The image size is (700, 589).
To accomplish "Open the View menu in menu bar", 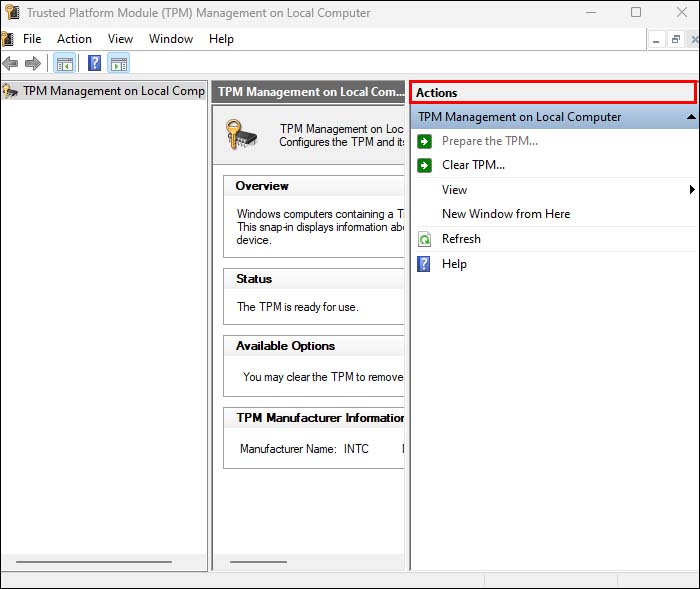I will point(120,39).
